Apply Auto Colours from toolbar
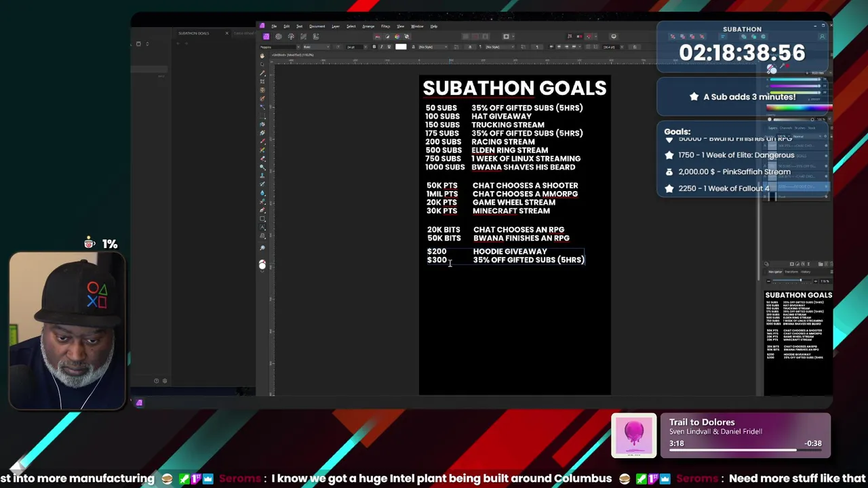Viewport: 868px width, 488px height. tap(397, 36)
